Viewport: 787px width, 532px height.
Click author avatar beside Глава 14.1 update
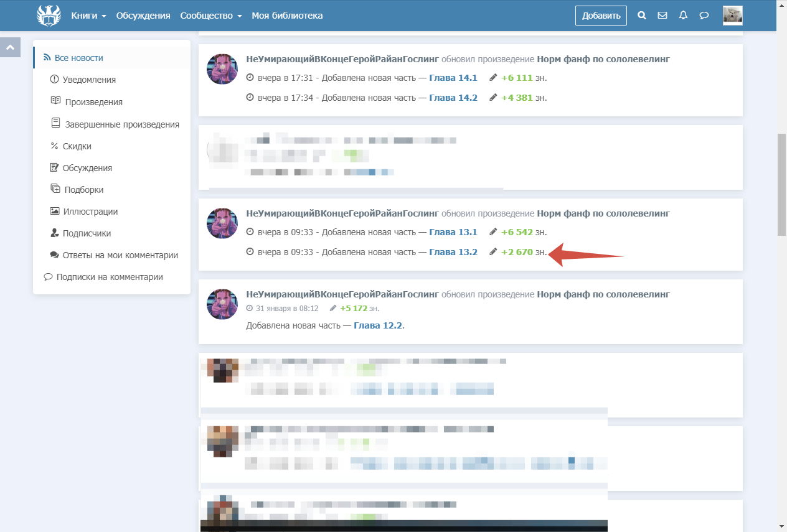[x=222, y=69]
